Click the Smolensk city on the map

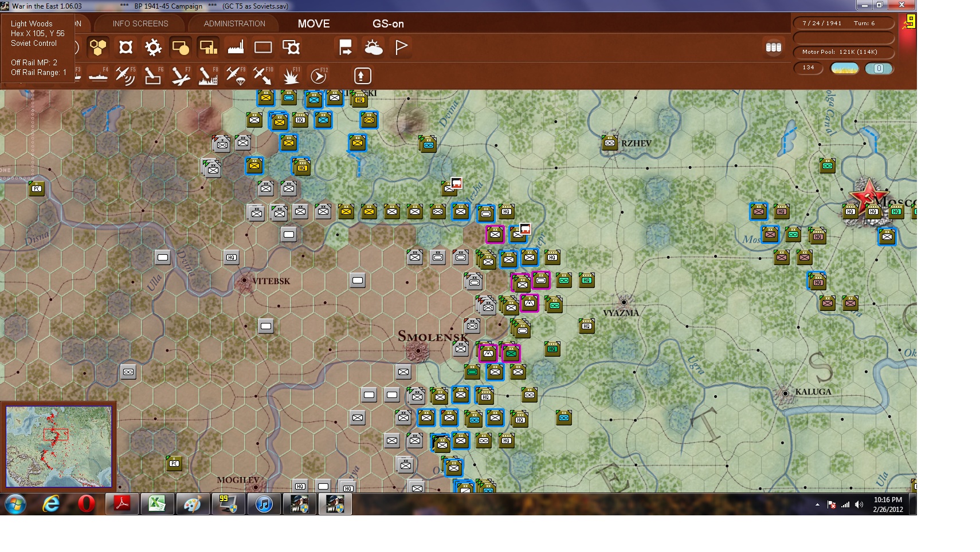pos(418,350)
